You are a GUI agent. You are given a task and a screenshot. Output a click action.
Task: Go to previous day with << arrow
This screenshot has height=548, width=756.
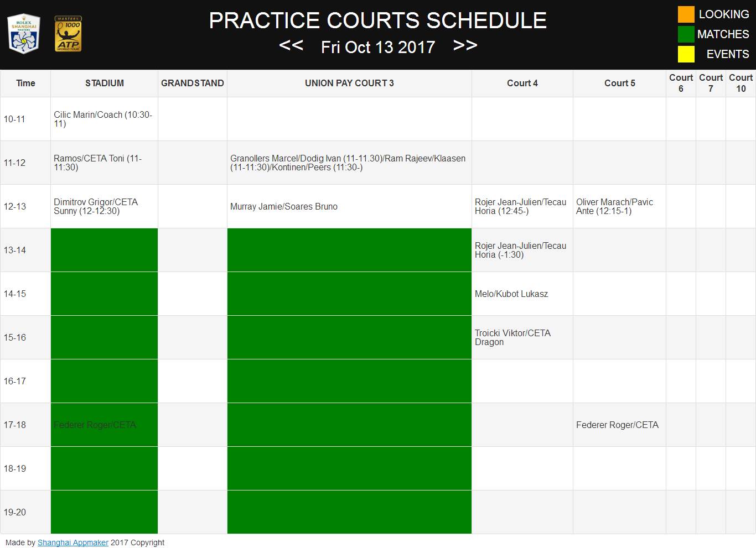tap(291, 45)
